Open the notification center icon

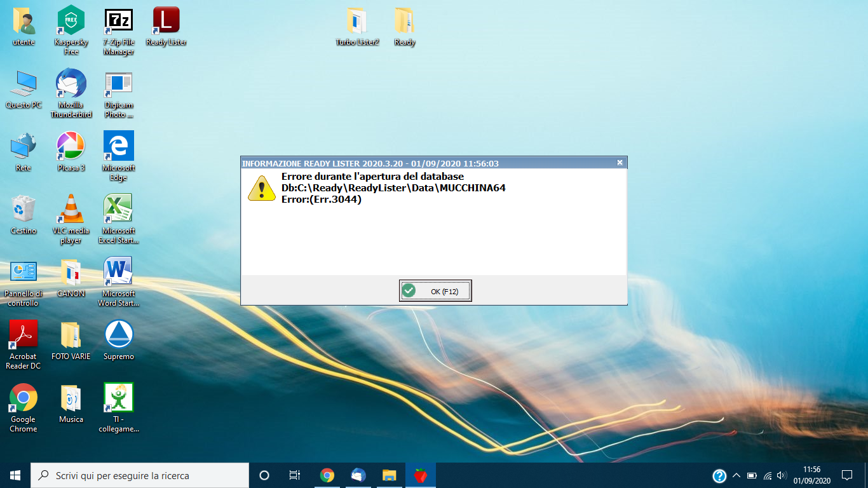846,475
